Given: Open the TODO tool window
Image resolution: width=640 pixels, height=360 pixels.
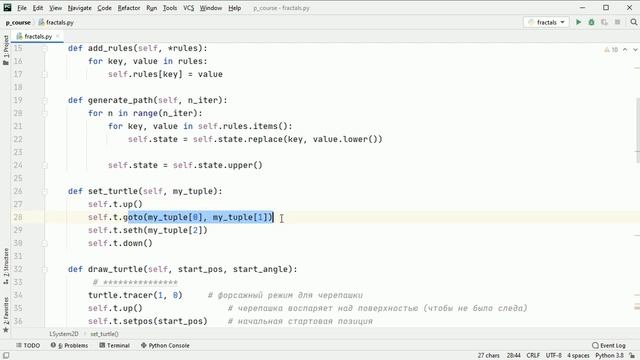Looking at the screenshot, I should (x=28, y=345).
